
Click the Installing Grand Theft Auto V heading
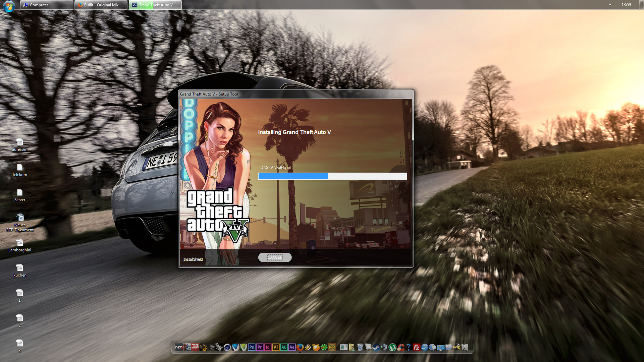(x=294, y=132)
